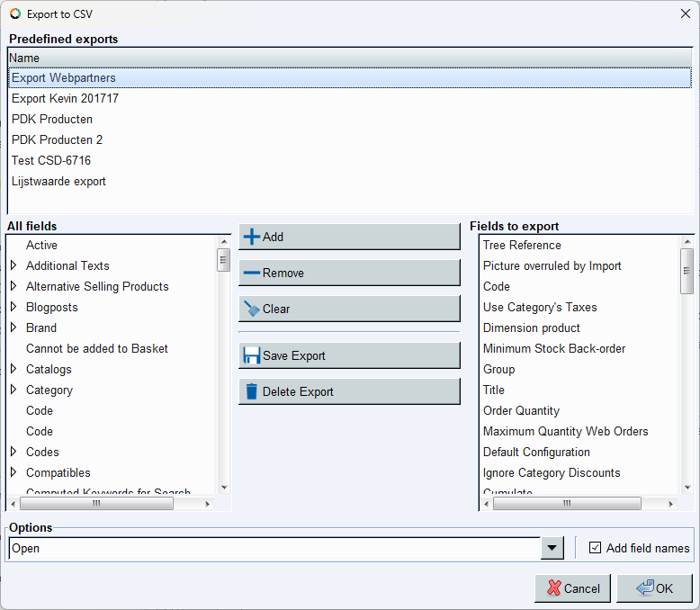Open the Options dropdown arrow

click(x=552, y=549)
